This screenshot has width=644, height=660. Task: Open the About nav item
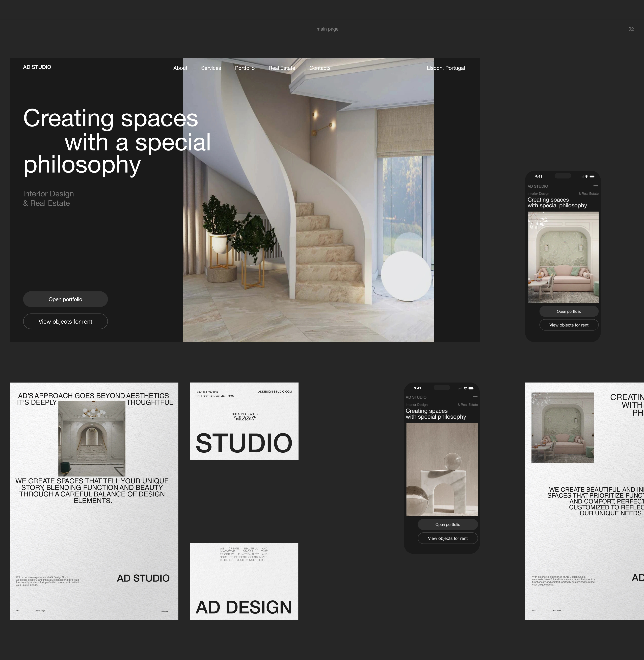(180, 68)
